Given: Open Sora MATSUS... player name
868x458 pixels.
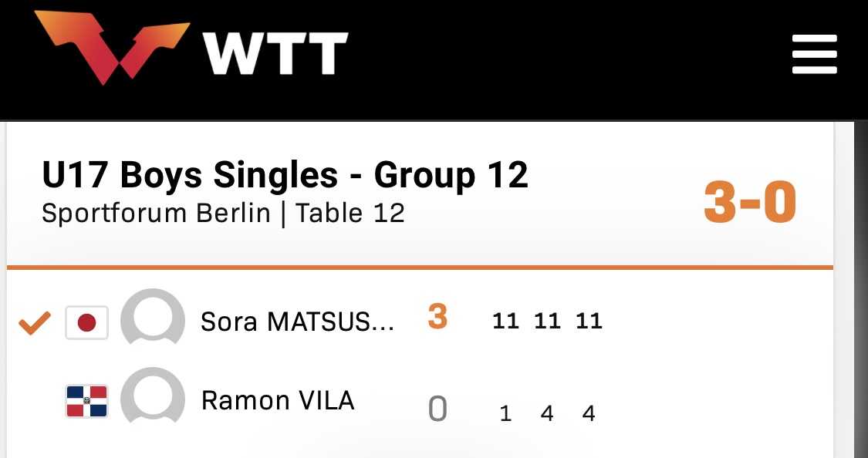Looking at the screenshot, I should tap(297, 322).
